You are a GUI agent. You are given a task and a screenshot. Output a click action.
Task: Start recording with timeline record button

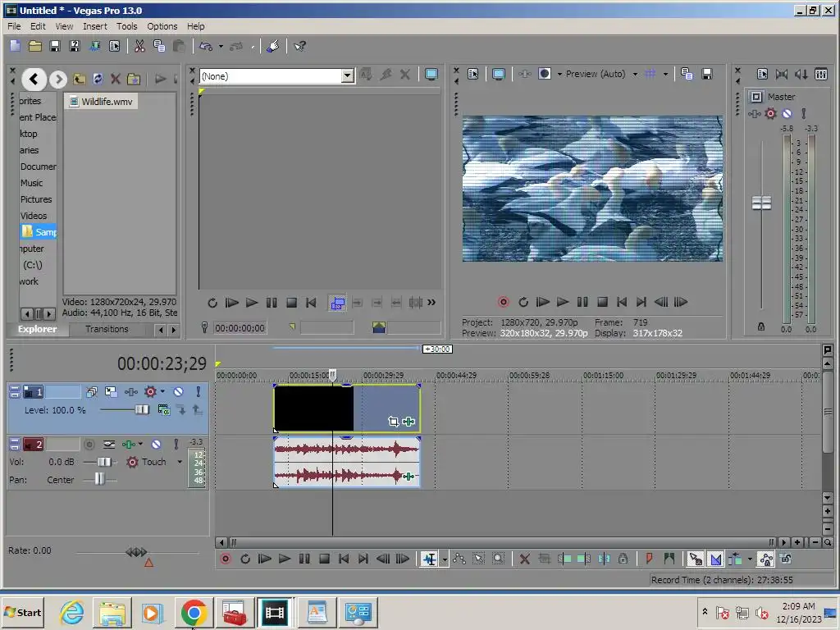[x=226, y=559]
